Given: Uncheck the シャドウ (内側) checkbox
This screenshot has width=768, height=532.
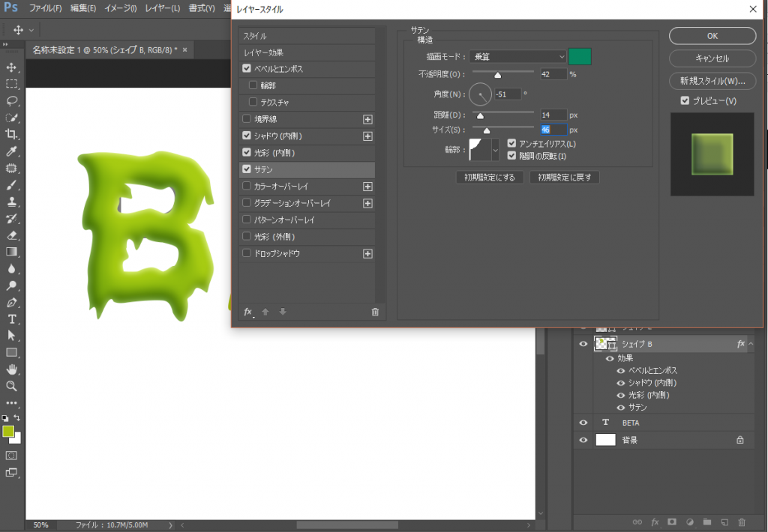Looking at the screenshot, I should point(247,136).
